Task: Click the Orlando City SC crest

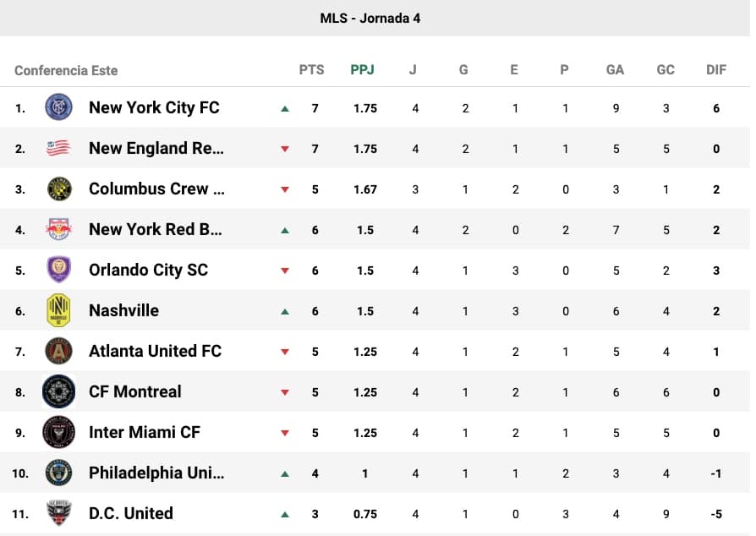Action: [x=58, y=270]
